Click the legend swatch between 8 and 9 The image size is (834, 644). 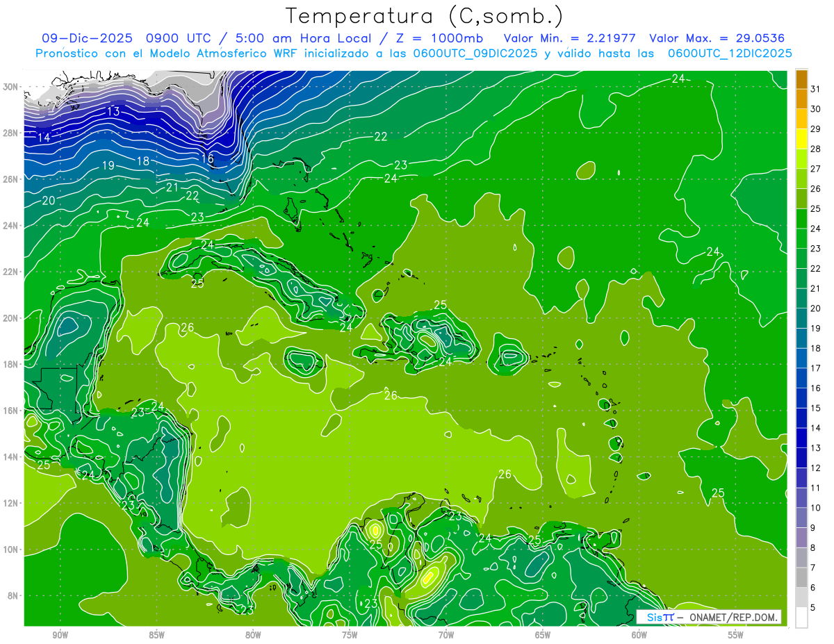[x=801, y=538]
